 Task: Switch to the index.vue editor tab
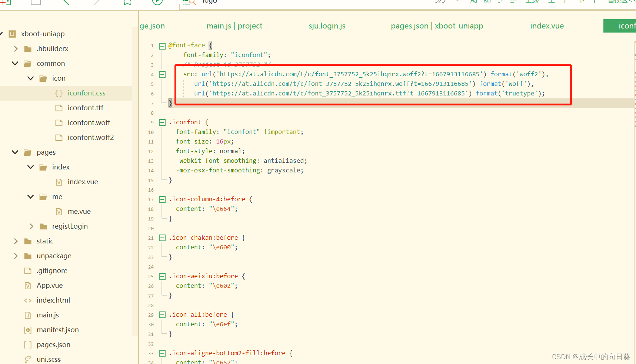(x=547, y=26)
